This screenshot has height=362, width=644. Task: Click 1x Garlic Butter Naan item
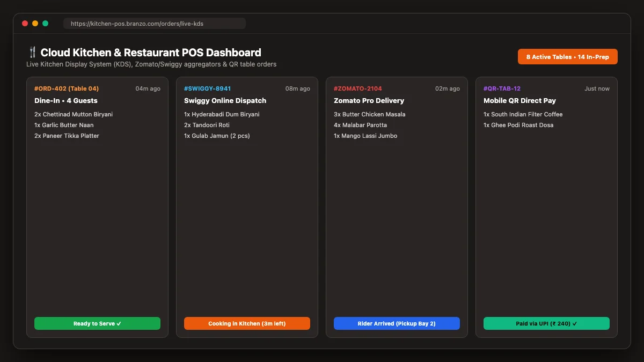(x=64, y=125)
